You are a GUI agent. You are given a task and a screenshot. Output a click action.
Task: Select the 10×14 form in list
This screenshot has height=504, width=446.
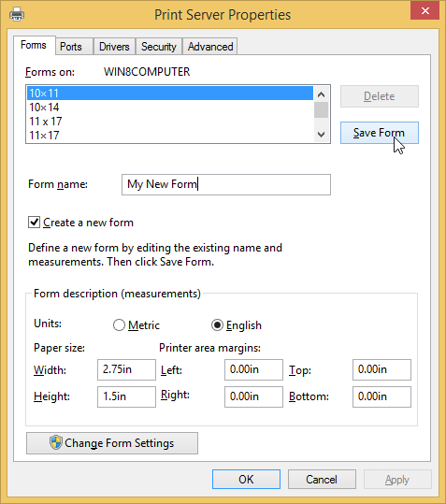pos(170,108)
